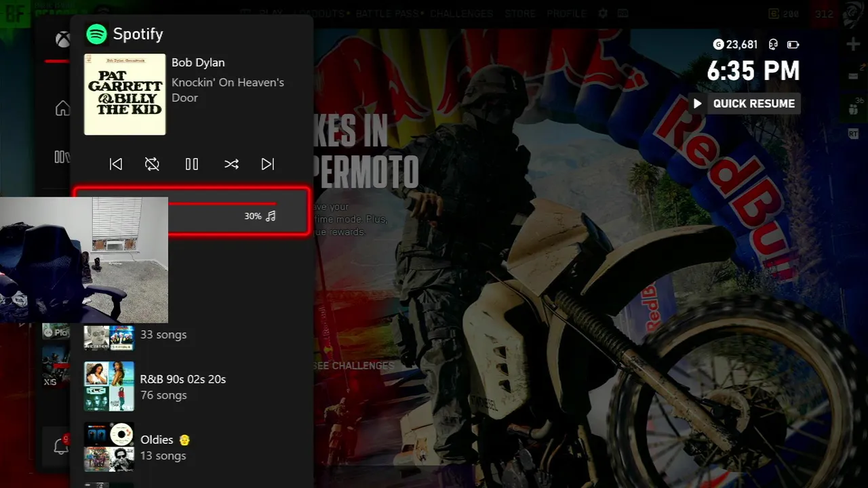Screen dimensions: 868x488
Task: Click the music note icon beside 30%
Action: [x=271, y=216]
